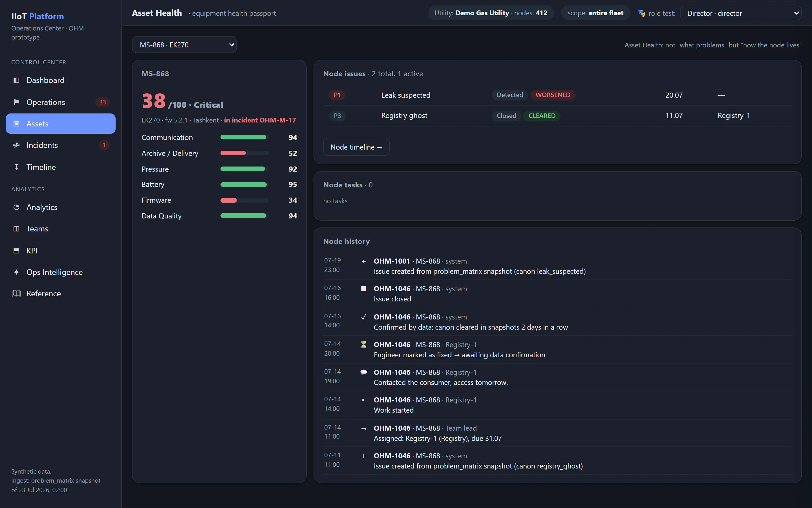Click the Timeline arrow icon

coord(16,167)
